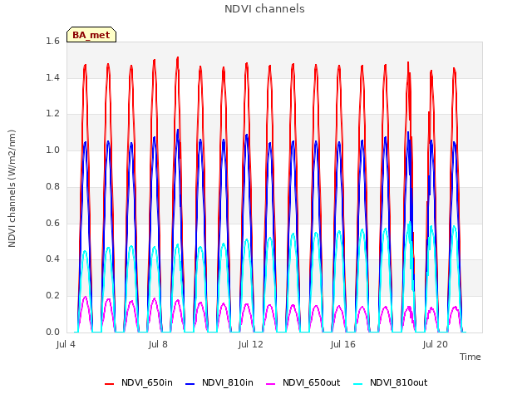Click the y-axis label NDVI channels (W/m2/nm)
This screenshot has width=532, height=399.
12,189
